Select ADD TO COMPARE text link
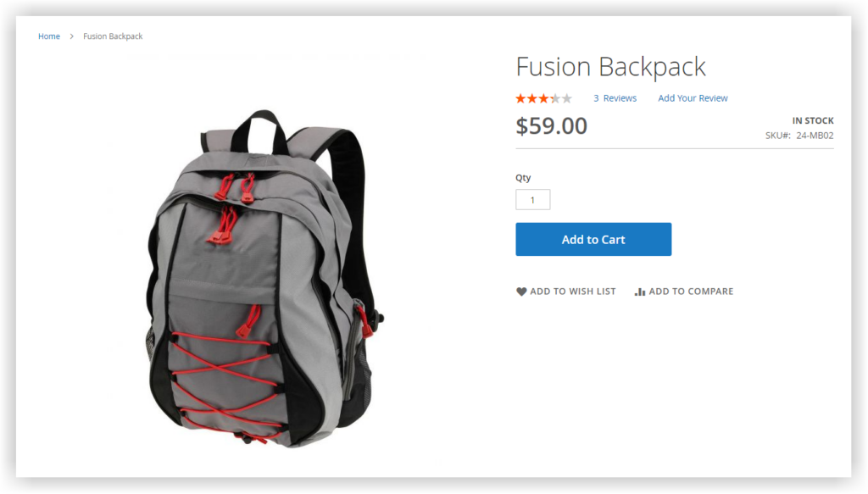The image size is (868, 494). [x=691, y=291]
